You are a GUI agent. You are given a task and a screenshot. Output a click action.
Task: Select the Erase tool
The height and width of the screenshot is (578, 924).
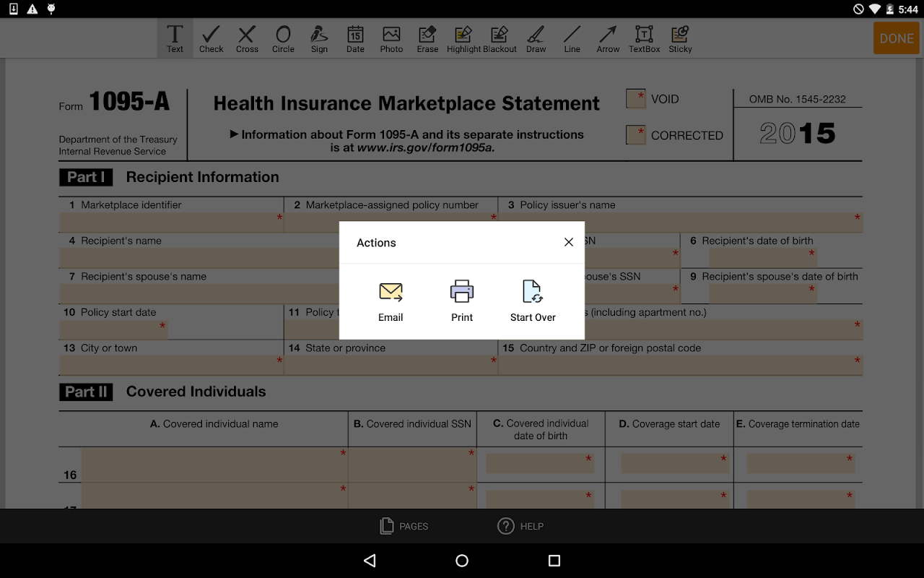coord(427,38)
